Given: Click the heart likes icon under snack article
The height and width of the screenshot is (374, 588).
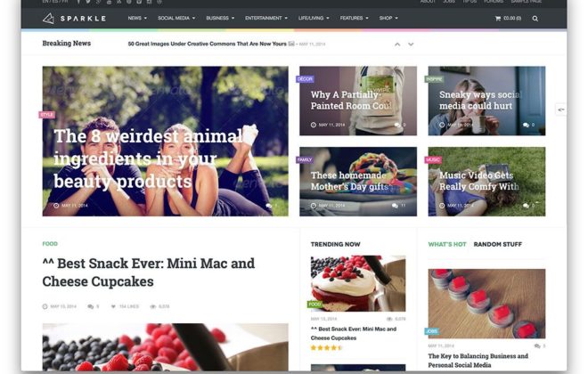Looking at the screenshot, I should (x=113, y=306).
